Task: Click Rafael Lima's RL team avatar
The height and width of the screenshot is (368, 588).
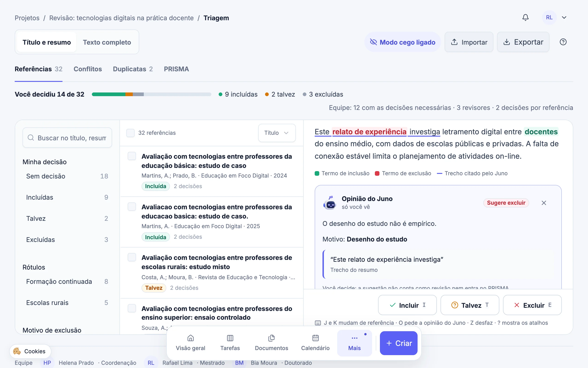Action: point(151,363)
